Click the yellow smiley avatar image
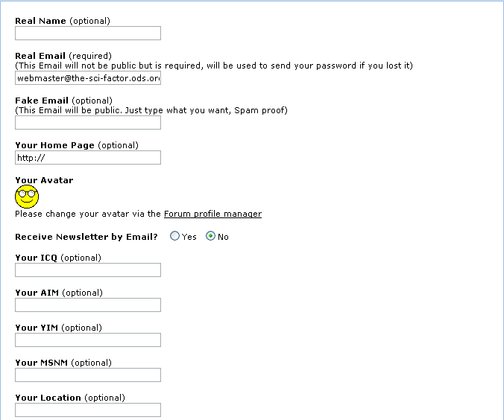This screenshot has width=504, height=420. [27, 197]
